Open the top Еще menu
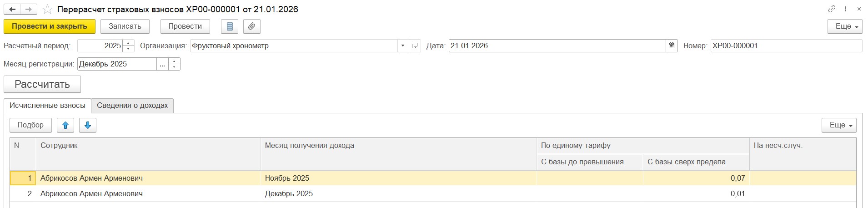Screen dimensions: 868x208 pyautogui.click(x=845, y=26)
